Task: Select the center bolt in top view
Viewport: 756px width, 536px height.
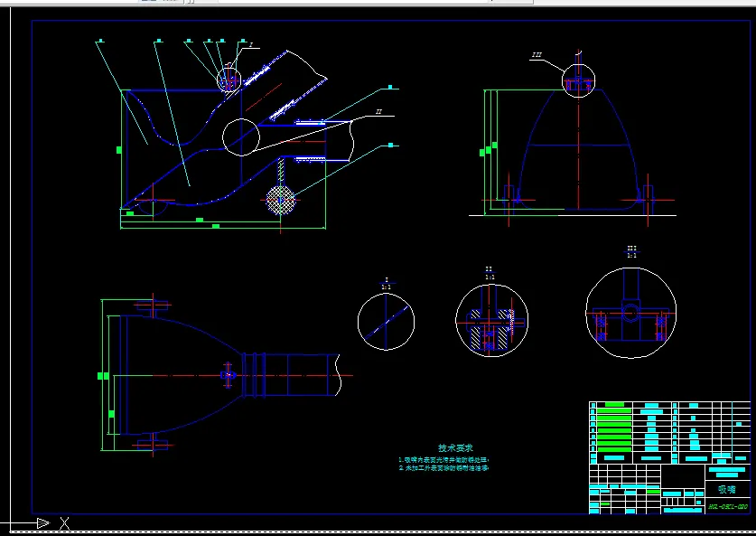Action: tap(228, 375)
